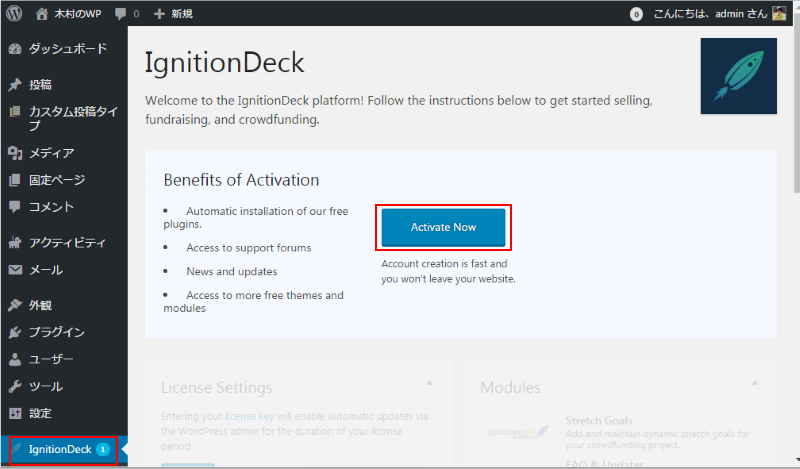Click the admin user avatar
This screenshot has height=469, width=800.
coord(779,14)
